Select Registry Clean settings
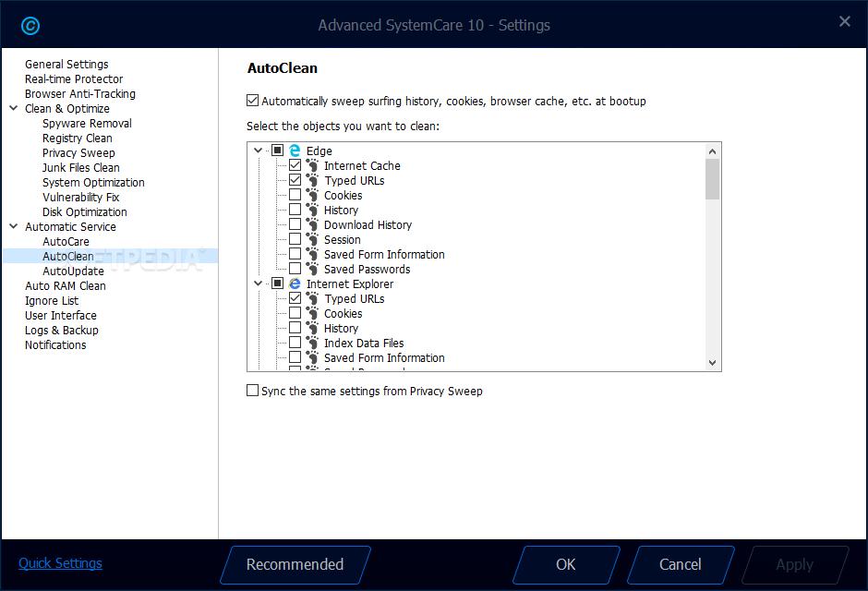This screenshot has height=591, width=868. coord(77,139)
